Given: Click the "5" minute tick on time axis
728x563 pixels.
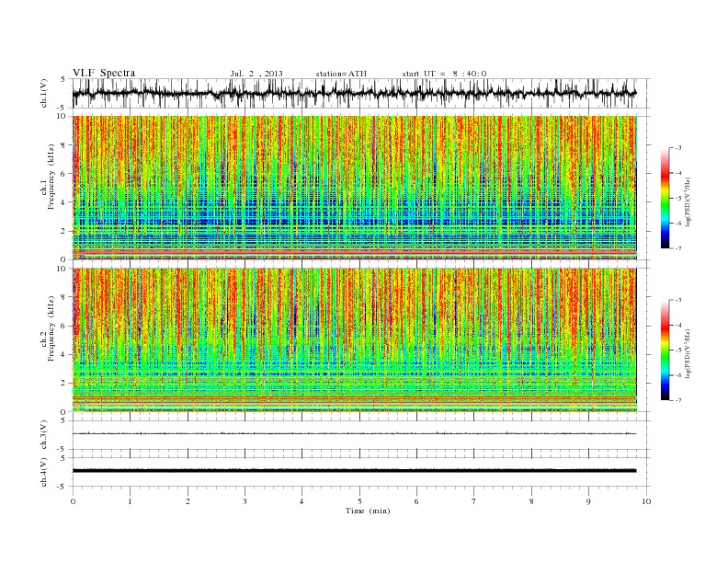Looking at the screenshot, I should (359, 501).
